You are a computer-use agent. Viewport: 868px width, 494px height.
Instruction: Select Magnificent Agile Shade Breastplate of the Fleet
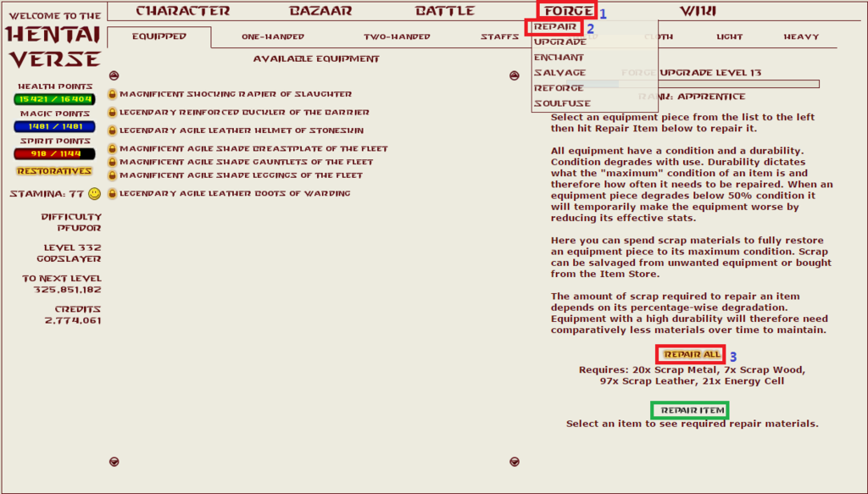[253, 149]
